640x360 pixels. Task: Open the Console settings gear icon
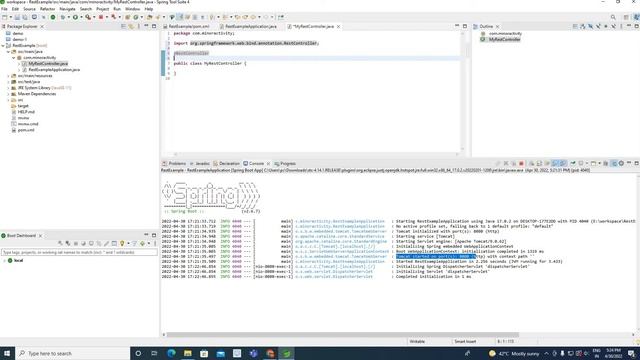[621, 163]
